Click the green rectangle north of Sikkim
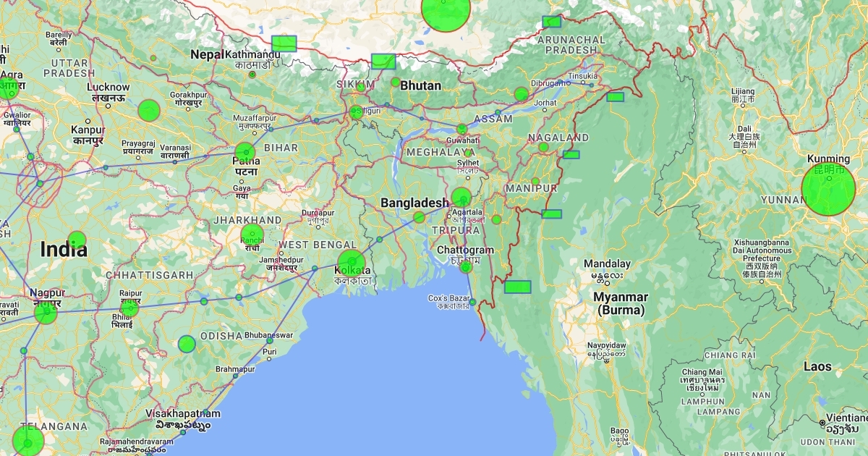The height and width of the screenshot is (456, 868). (x=383, y=62)
